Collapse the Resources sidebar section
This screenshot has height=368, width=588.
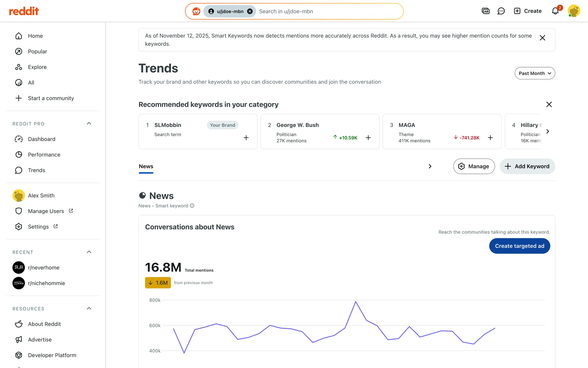click(x=89, y=309)
